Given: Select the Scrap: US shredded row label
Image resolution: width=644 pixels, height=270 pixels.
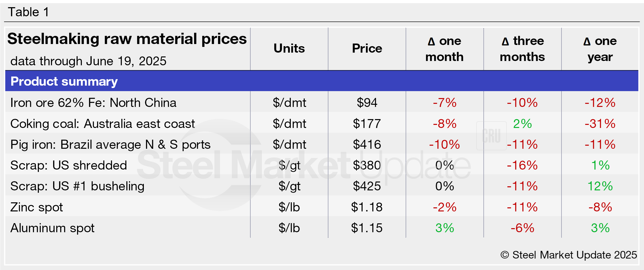Looking at the screenshot, I should (x=68, y=165).
